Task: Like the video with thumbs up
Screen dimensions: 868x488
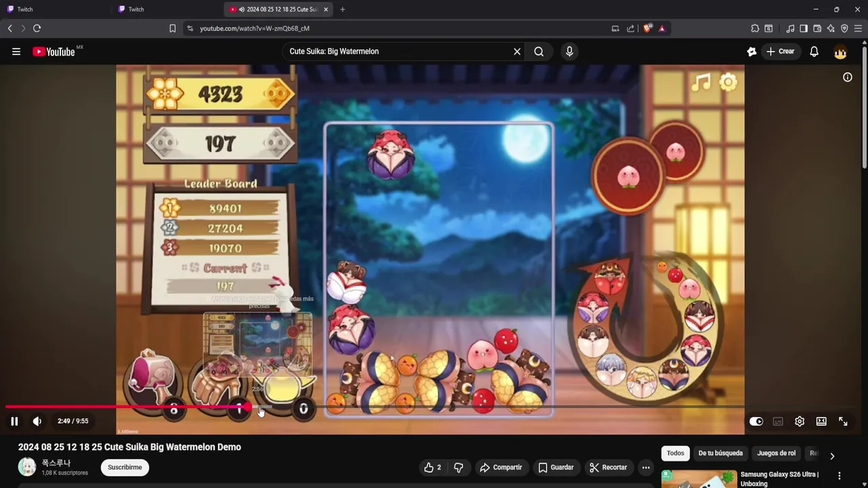Action: [x=433, y=468]
